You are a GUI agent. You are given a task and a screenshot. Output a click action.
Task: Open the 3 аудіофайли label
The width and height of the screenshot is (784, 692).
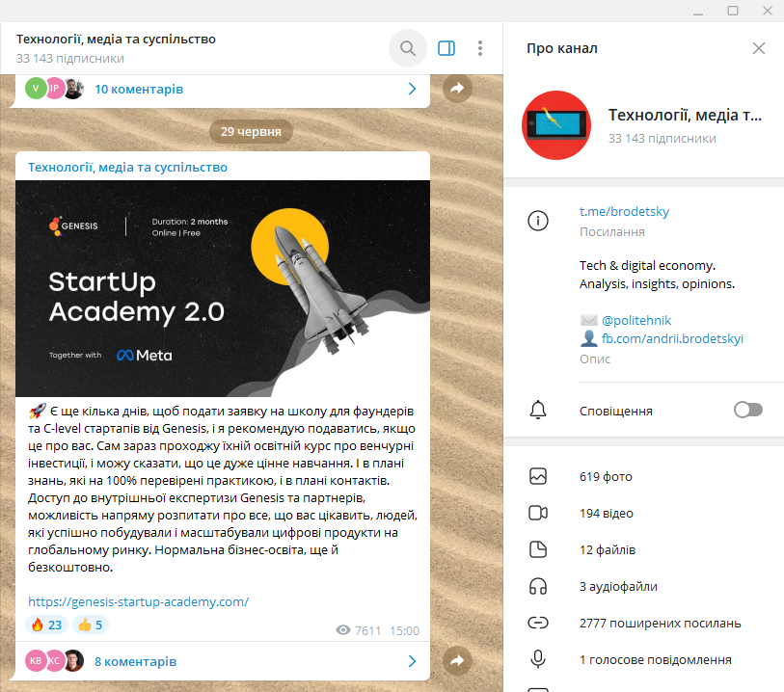(x=618, y=586)
